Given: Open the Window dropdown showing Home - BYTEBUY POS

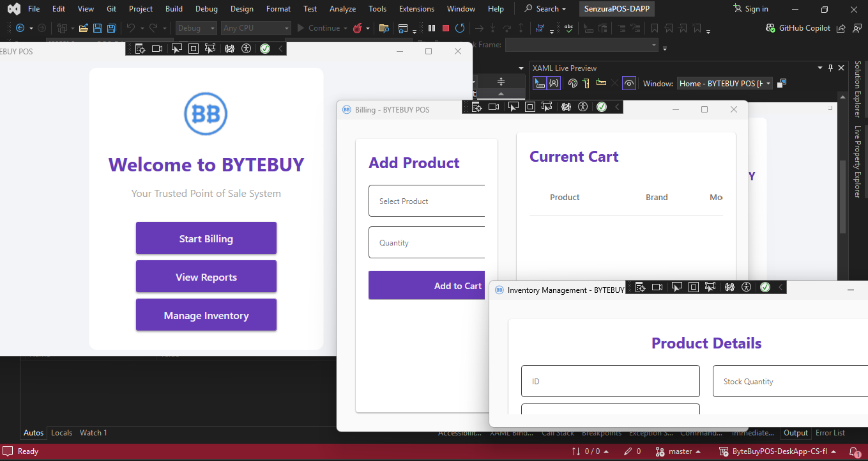Looking at the screenshot, I should coord(725,83).
